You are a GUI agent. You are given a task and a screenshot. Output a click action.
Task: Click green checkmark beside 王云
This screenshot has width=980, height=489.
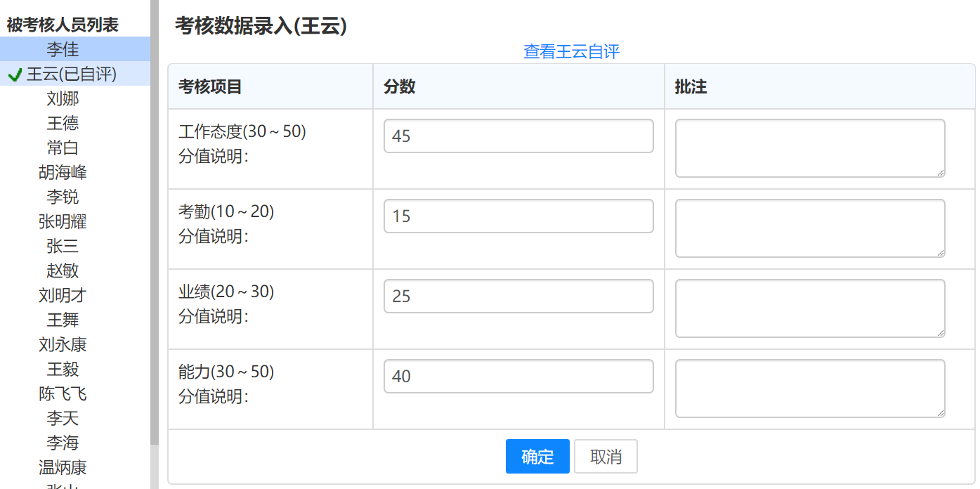pos(15,74)
